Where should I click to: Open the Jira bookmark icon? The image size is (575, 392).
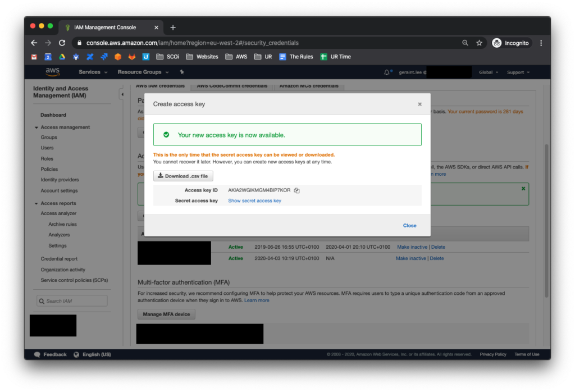[x=104, y=57]
